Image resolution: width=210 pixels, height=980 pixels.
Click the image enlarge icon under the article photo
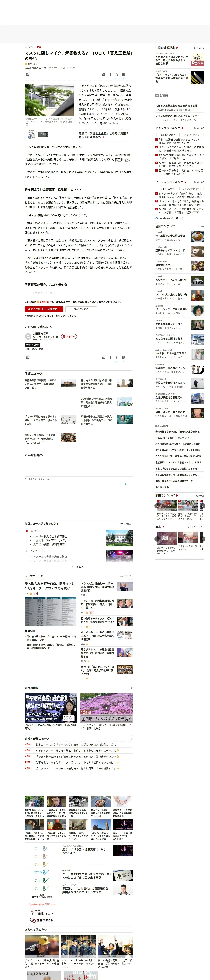[27, 125]
